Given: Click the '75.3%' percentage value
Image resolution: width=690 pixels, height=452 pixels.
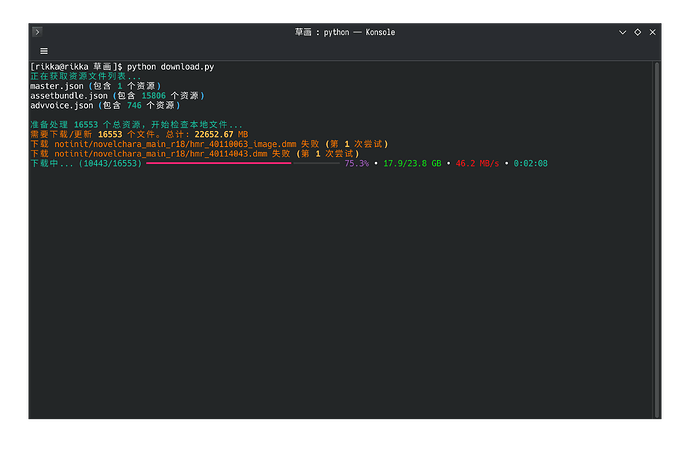Looking at the screenshot, I should click(x=357, y=163).
